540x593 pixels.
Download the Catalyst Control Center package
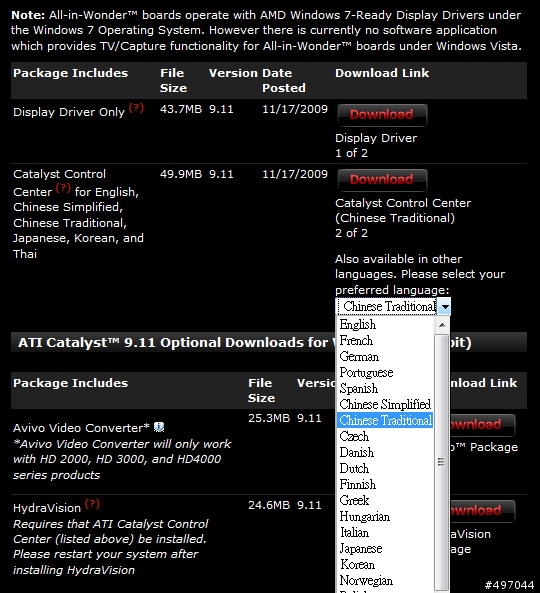point(382,180)
